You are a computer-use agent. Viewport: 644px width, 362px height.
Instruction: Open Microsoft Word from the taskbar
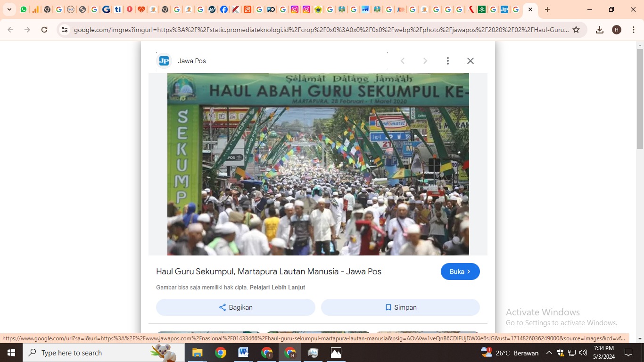point(243,353)
